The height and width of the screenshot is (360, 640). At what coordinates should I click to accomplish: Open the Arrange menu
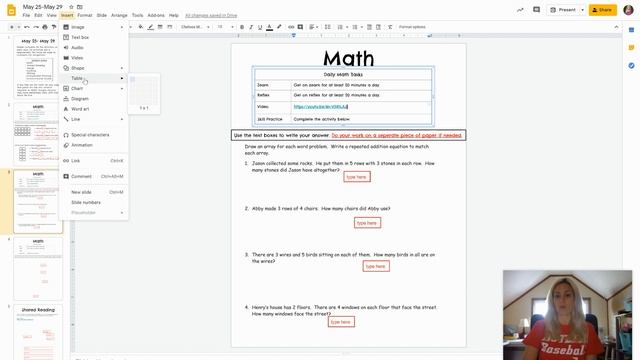119,16
